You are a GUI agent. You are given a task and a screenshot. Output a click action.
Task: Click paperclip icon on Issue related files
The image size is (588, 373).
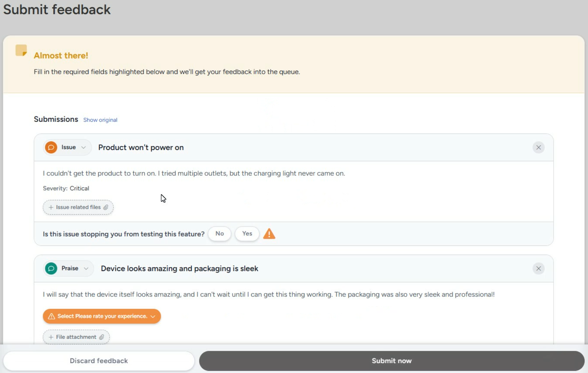106,207
